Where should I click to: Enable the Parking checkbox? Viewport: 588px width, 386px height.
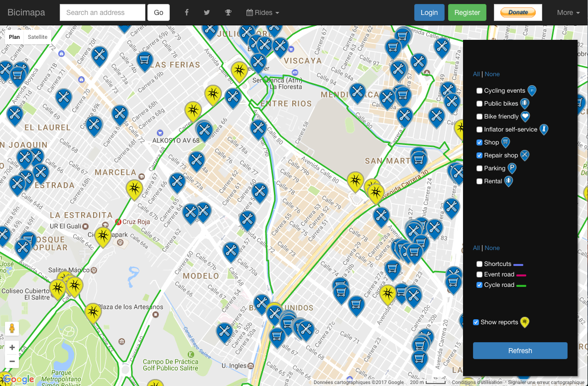[x=479, y=168]
